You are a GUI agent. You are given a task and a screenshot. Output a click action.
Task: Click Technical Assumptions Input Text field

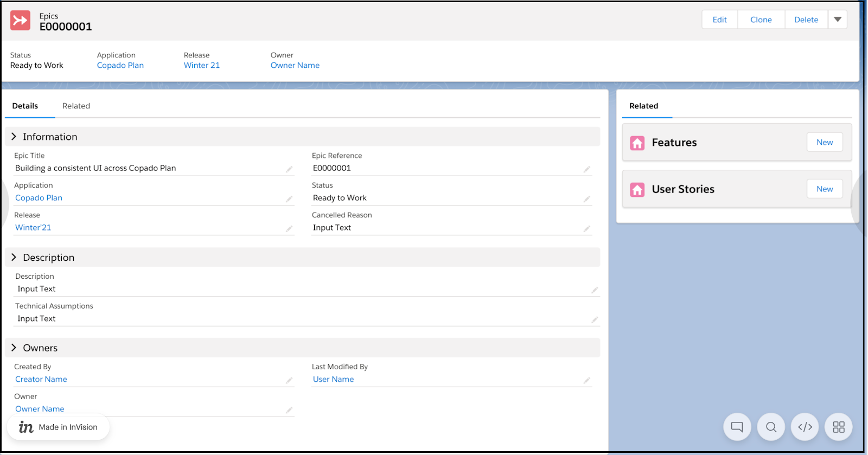(36, 319)
